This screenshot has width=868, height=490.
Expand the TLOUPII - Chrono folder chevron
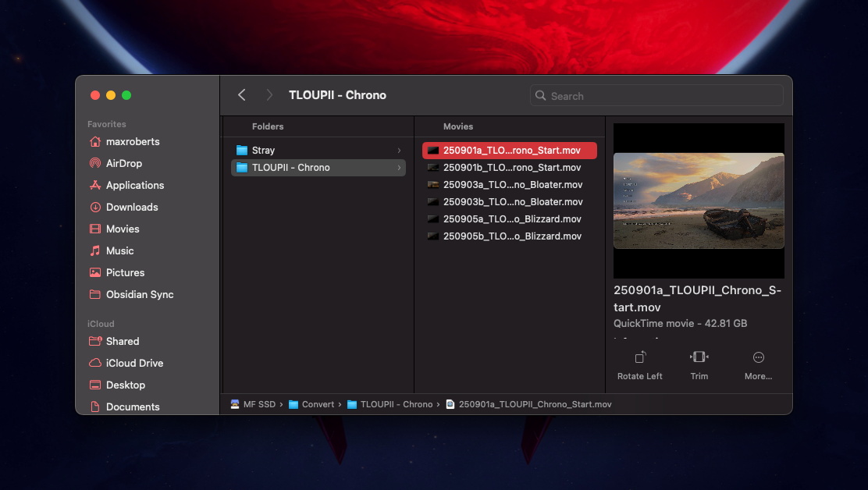point(399,168)
